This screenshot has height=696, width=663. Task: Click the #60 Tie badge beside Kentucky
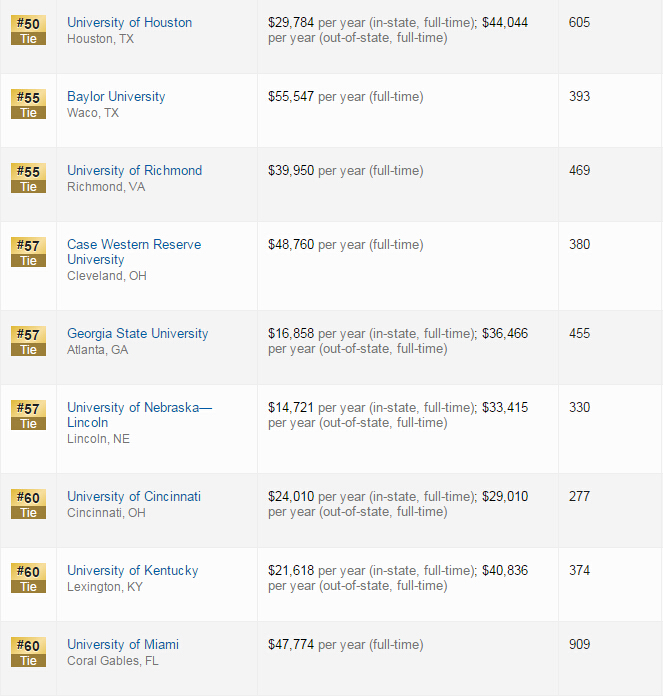click(x=28, y=579)
